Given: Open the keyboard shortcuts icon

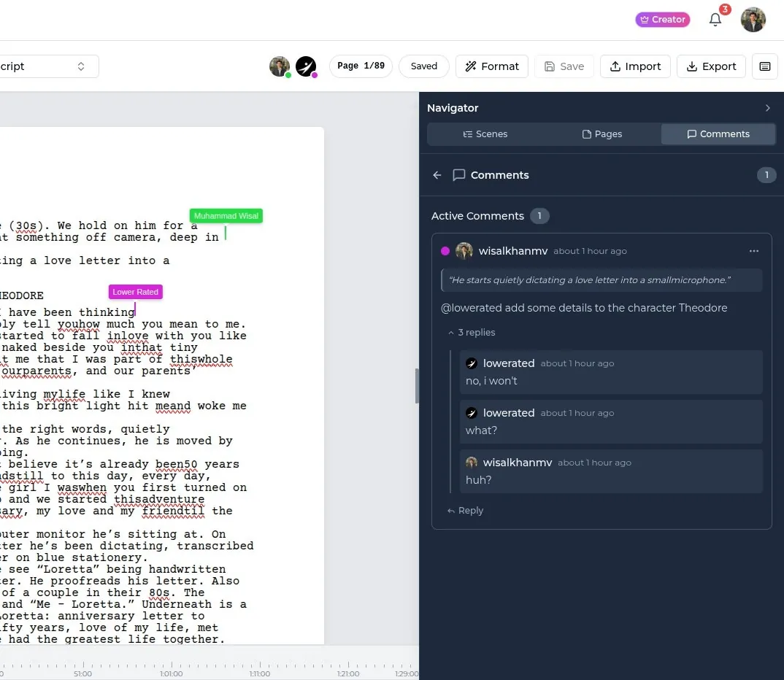Looking at the screenshot, I should [765, 66].
